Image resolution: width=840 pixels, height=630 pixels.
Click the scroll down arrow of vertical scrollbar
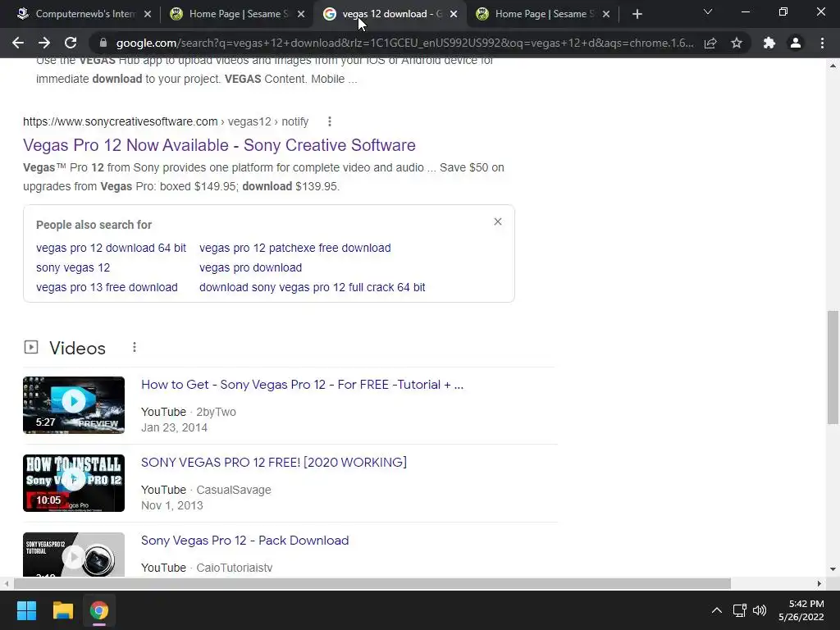[833, 569]
